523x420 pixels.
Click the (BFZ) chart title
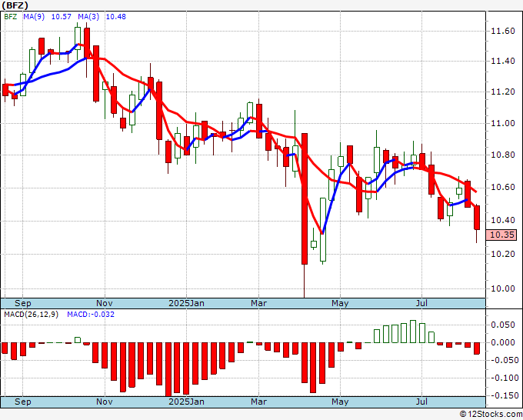coord(15,5)
